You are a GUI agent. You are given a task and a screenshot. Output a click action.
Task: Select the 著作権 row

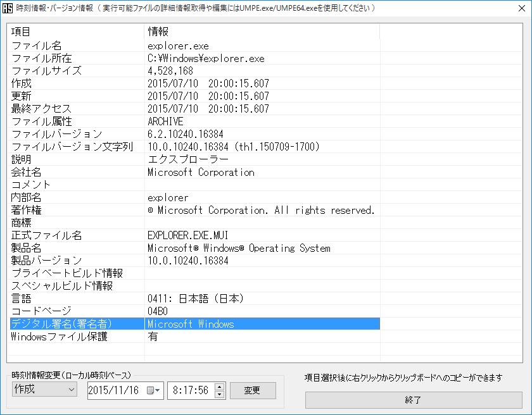[x=195, y=210]
